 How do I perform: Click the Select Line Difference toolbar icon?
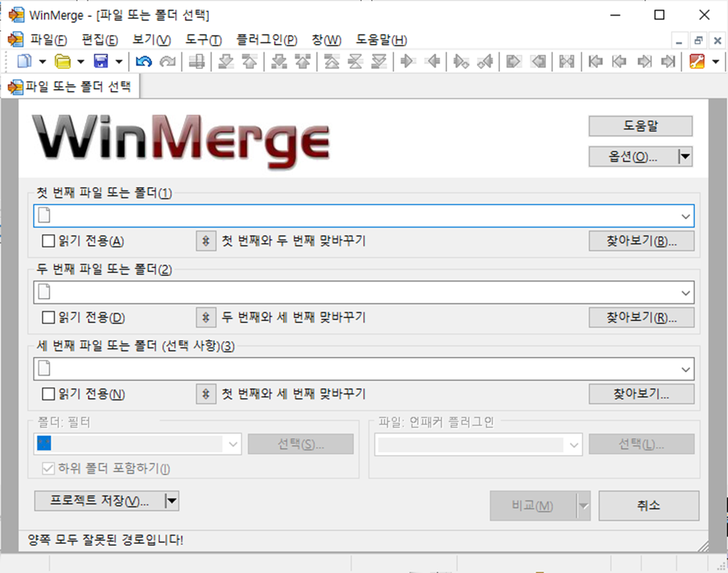click(197, 62)
